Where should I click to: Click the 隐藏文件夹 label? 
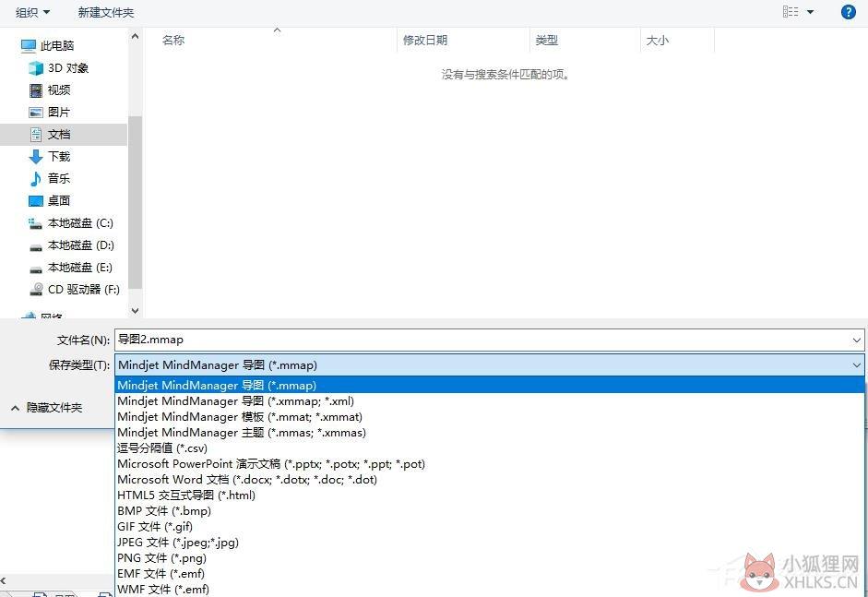point(54,408)
